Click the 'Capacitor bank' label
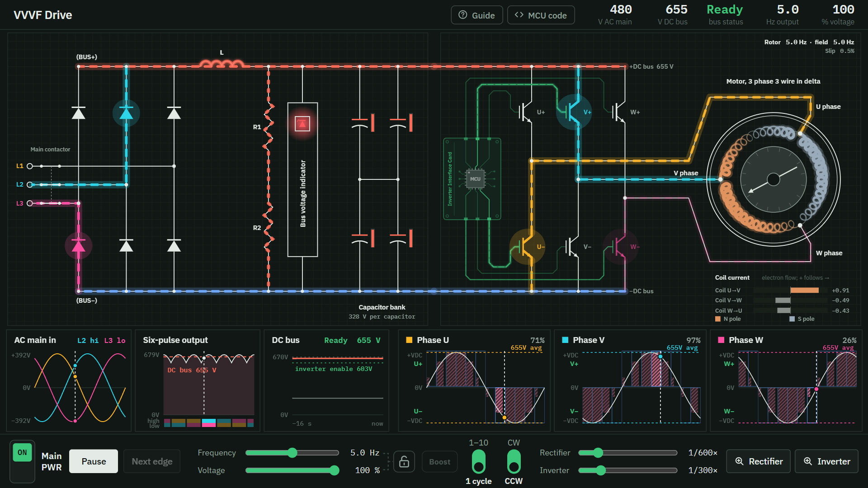Viewport: 868px width, 488px height. tap(382, 307)
